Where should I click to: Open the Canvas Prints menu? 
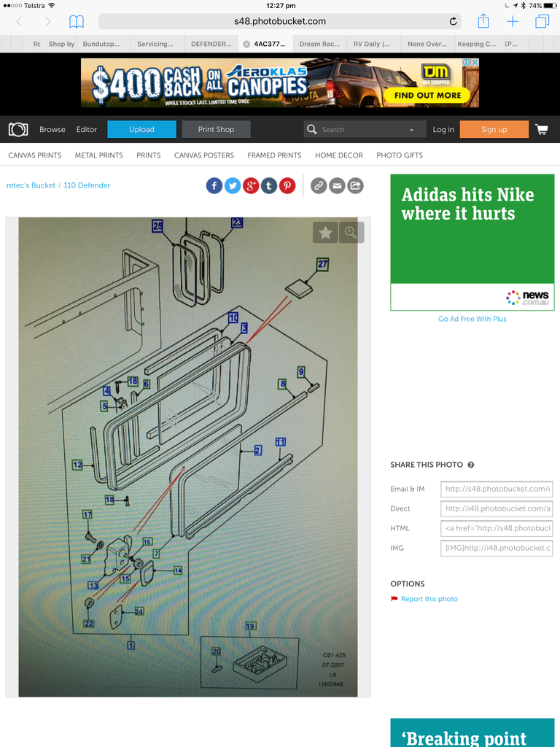(x=35, y=155)
